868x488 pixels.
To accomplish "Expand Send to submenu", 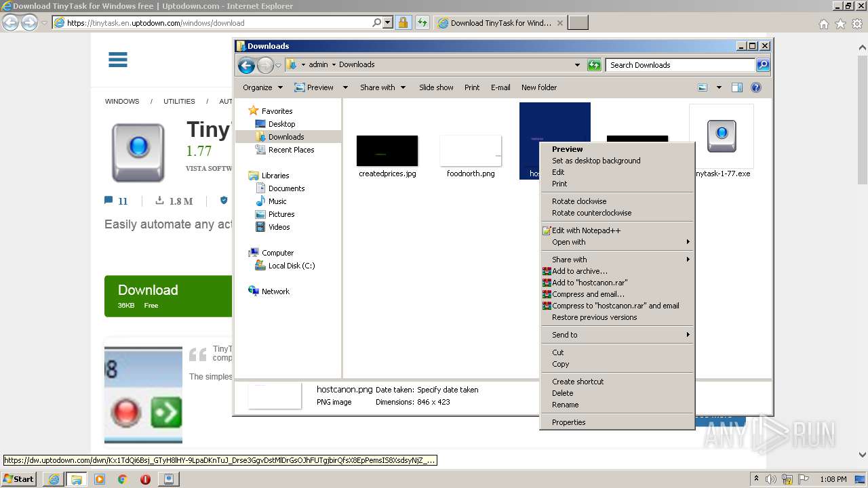I will point(617,335).
